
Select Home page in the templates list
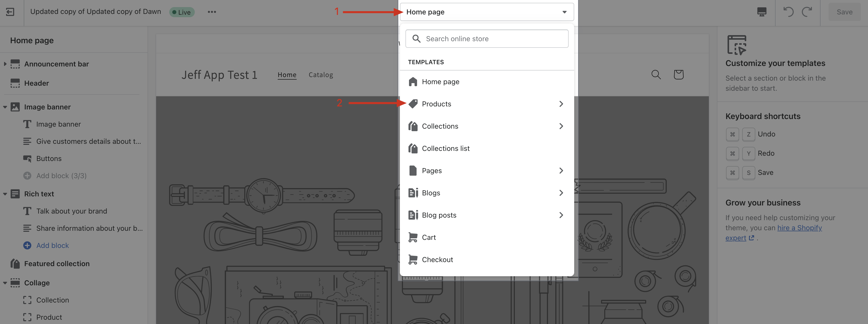487,82
